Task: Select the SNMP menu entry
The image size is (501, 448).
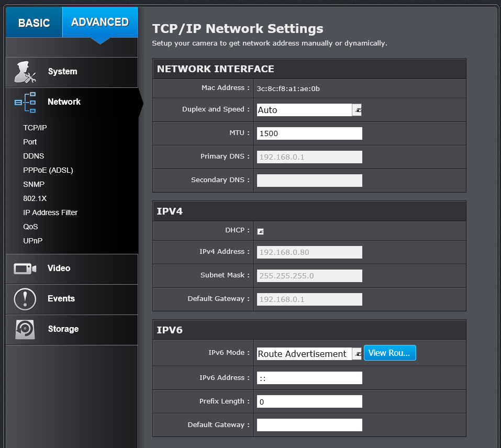Action: (x=34, y=184)
